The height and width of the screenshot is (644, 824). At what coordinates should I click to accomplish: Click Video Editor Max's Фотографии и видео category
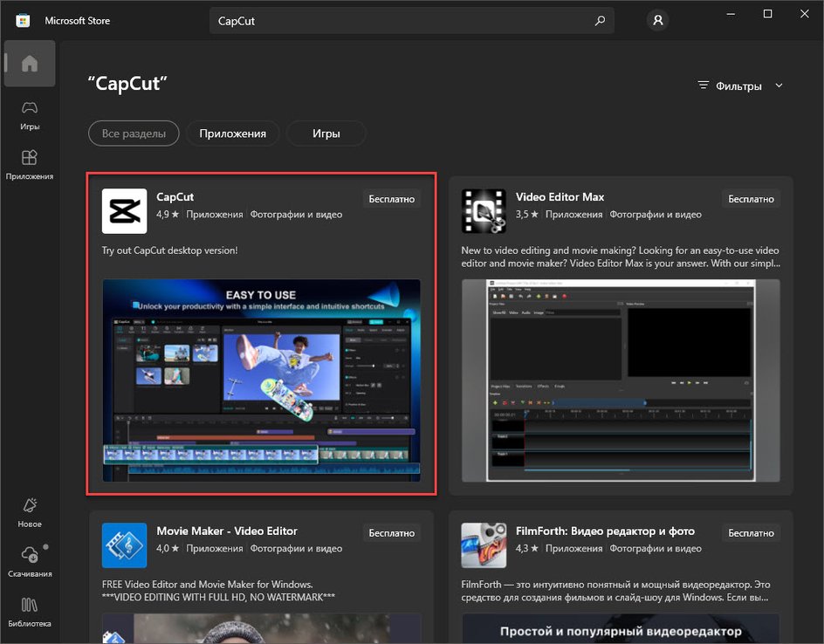tap(656, 215)
